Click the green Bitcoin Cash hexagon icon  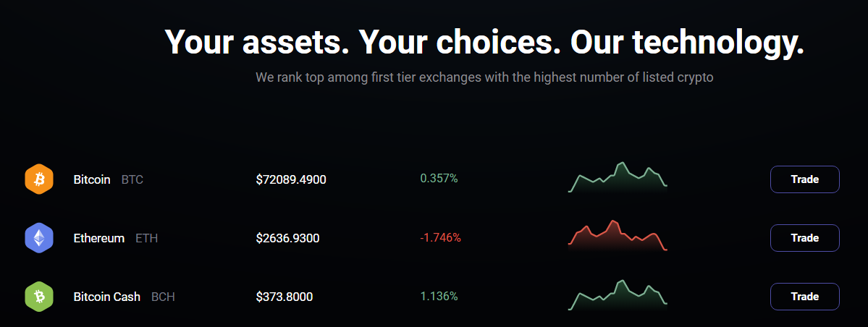(x=39, y=297)
